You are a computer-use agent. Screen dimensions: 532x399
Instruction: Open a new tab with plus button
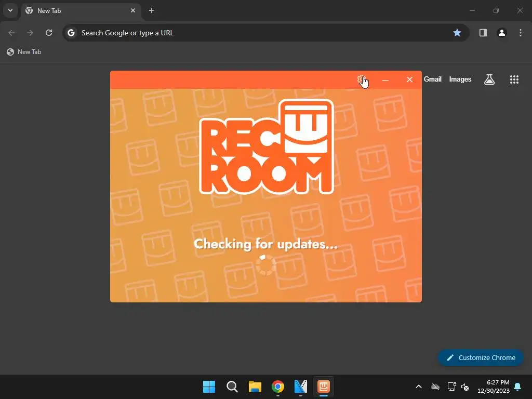152,10
